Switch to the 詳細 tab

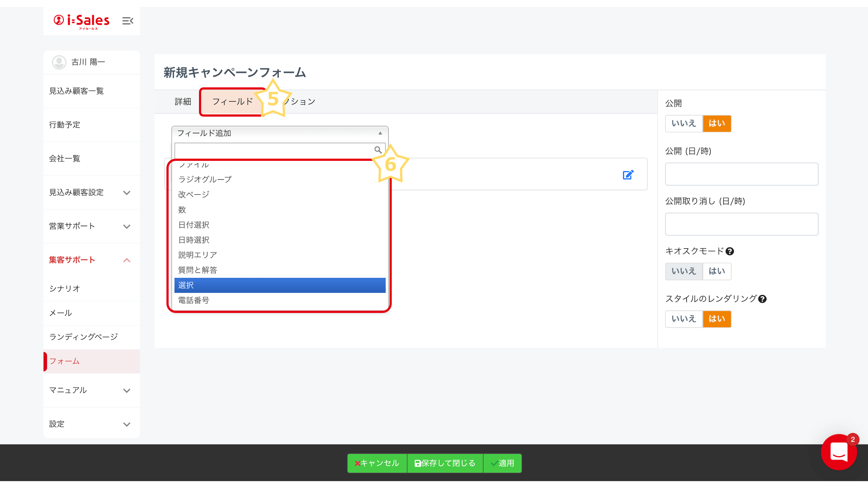[x=183, y=102]
